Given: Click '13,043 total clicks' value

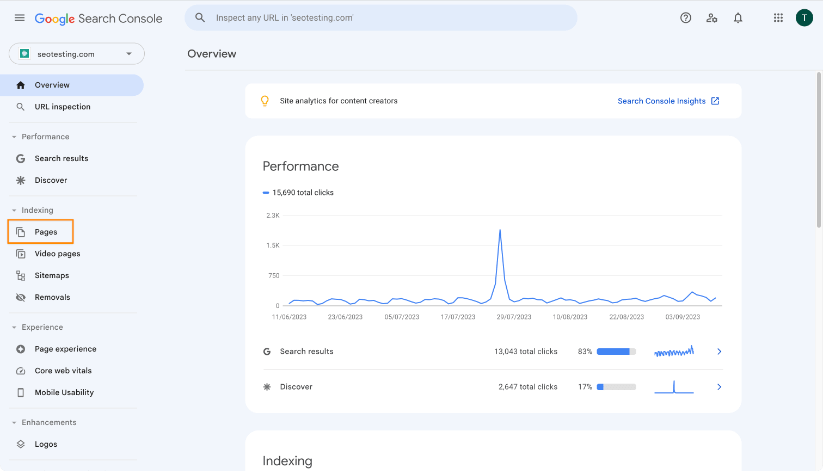Looking at the screenshot, I should coord(525,351).
